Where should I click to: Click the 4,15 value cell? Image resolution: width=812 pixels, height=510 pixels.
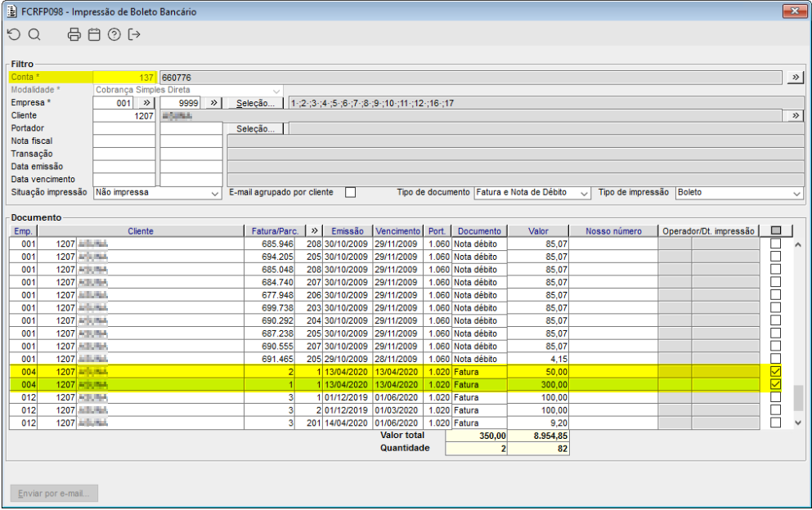(538, 358)
